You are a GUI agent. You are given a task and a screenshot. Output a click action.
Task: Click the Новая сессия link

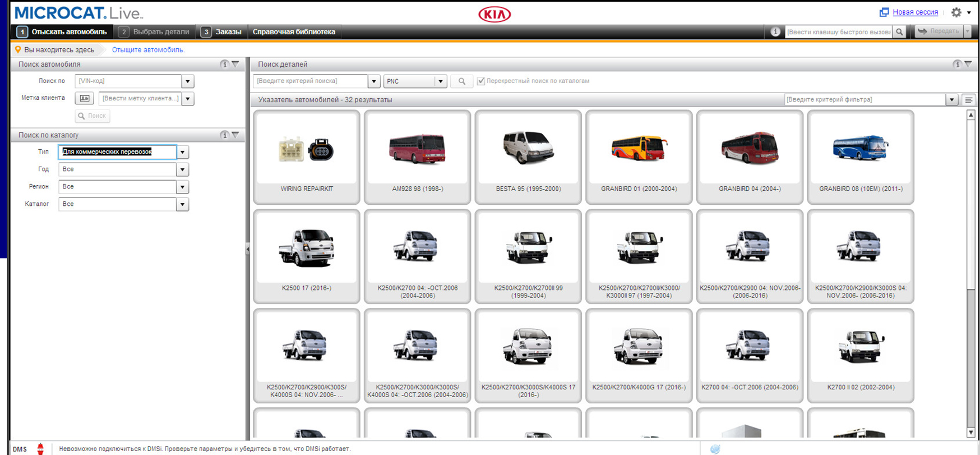tap(915, 12)
